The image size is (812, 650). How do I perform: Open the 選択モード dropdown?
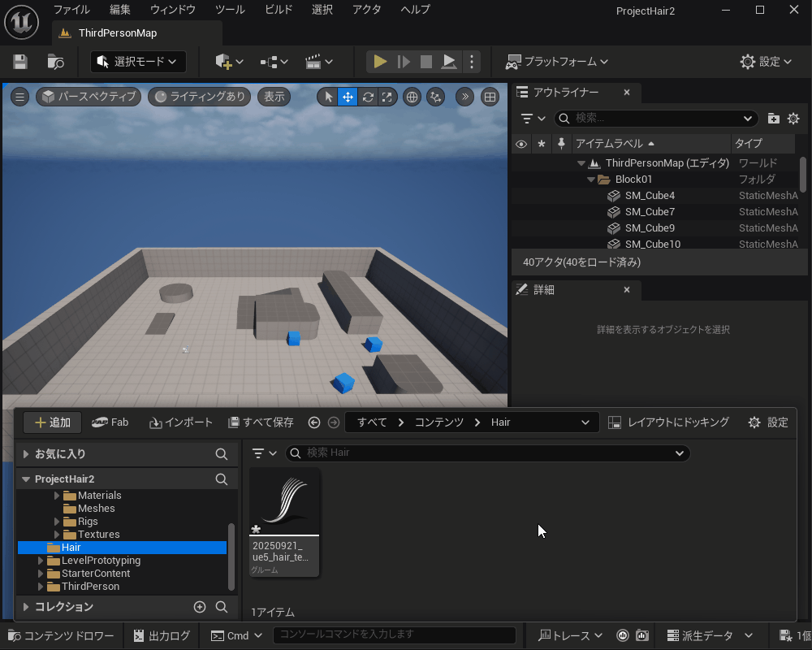point(138,62)
